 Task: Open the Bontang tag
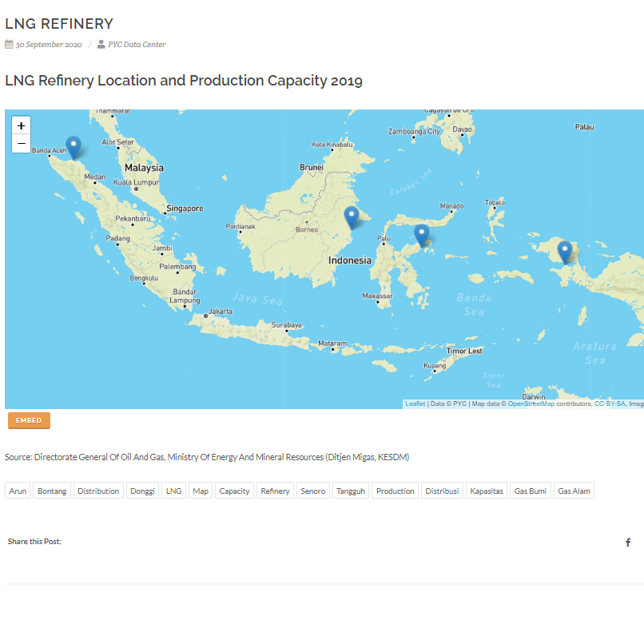(52, 491)
